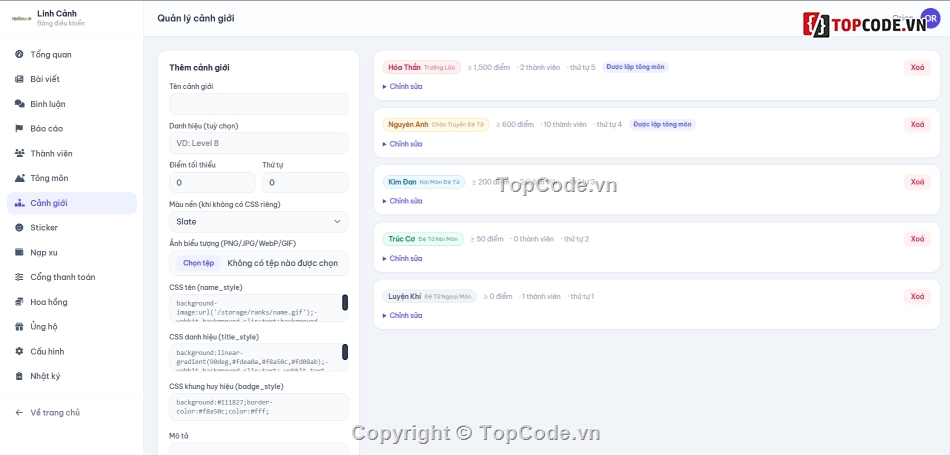
Task: Open Cổng thanh toán menu label
Action: click(x=63, y=277)
